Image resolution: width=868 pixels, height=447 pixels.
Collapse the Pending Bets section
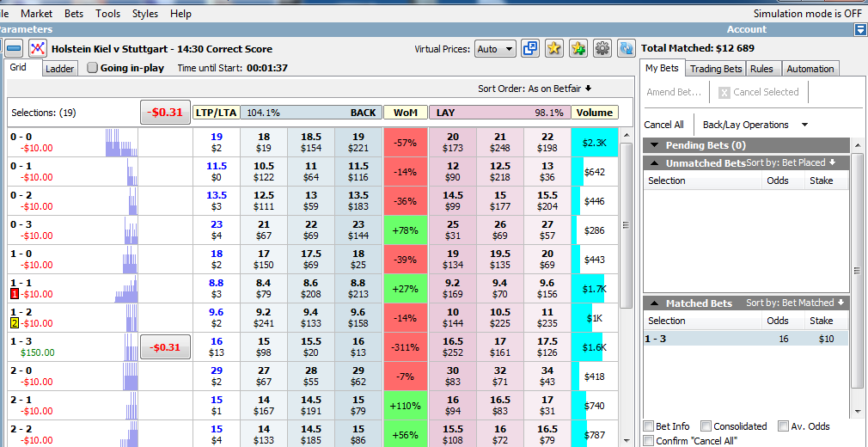pos(656,145)
